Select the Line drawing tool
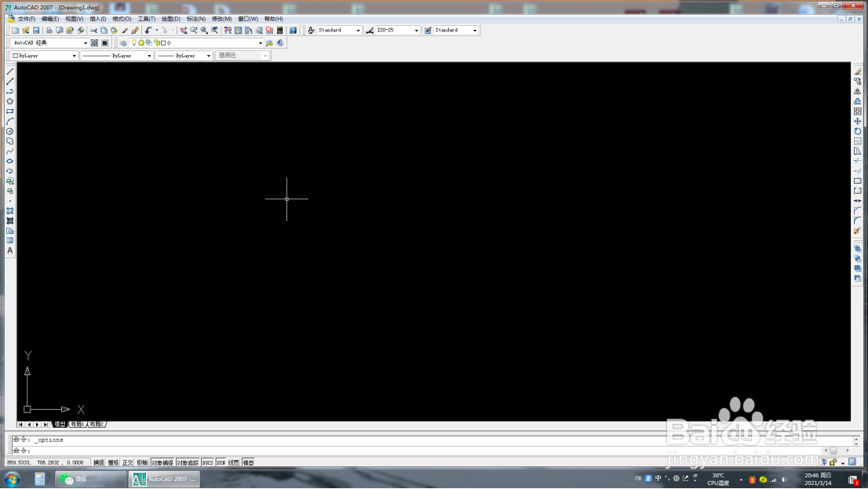The height and width of the screenshot is (489, 868). [x=9, y=71]
